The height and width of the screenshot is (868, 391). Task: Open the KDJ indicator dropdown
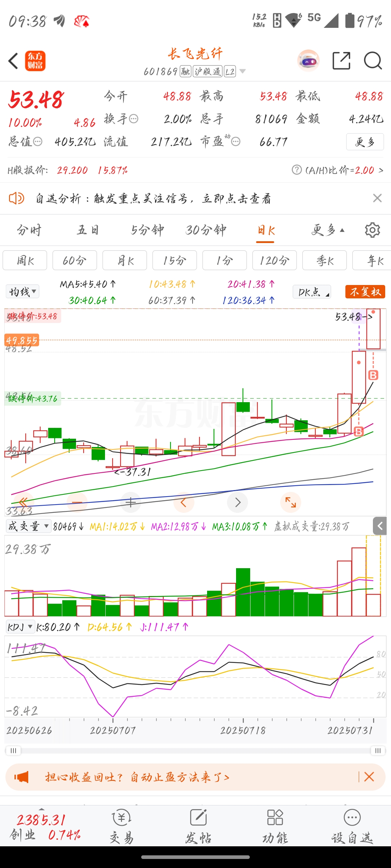[x=20, y=627]
